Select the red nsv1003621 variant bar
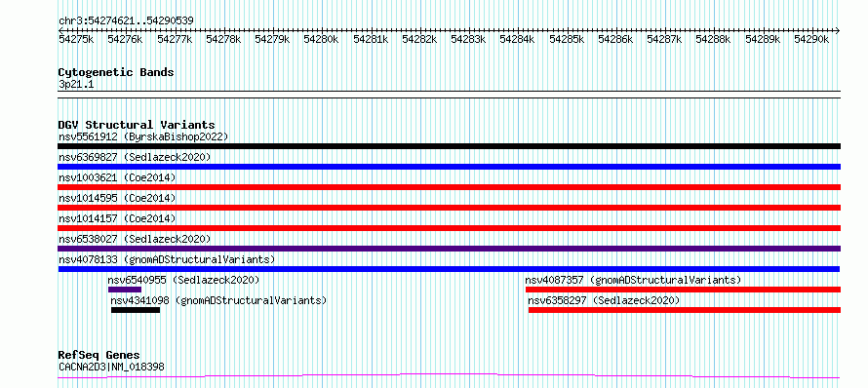868x388 pixels. point(450,187)
